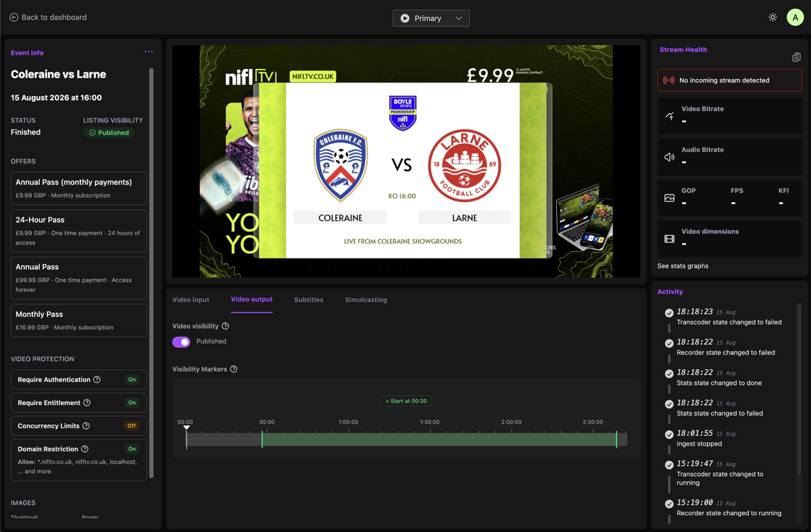Click Recorder state changed to failed entry
811x532 pixels.
[726, 352]
